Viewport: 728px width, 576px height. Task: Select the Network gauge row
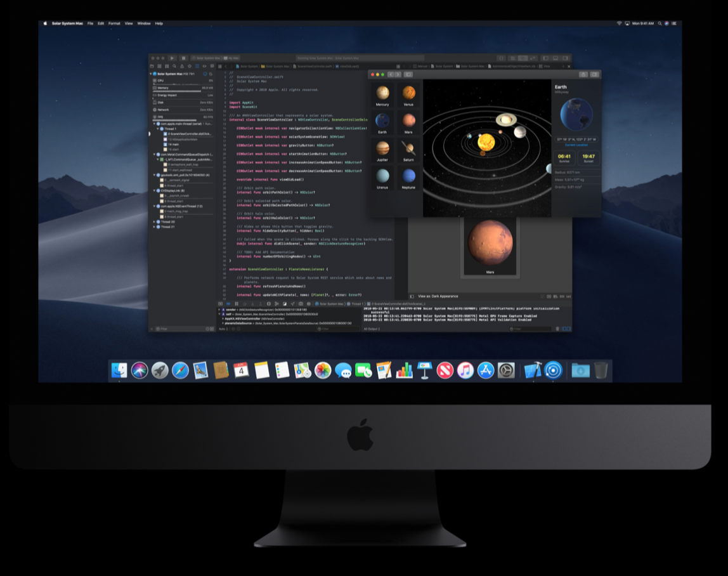coord(183,110)
